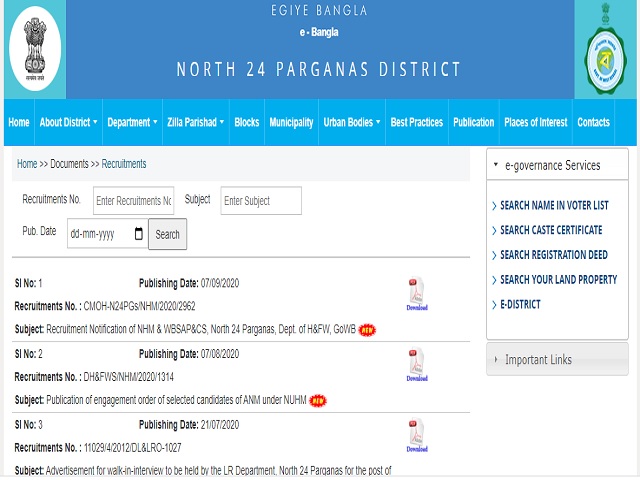Click subject about ANM engagement order under NUHM
Image resolution: width=640 pixels, height=480 pixels.
(176, 400)
